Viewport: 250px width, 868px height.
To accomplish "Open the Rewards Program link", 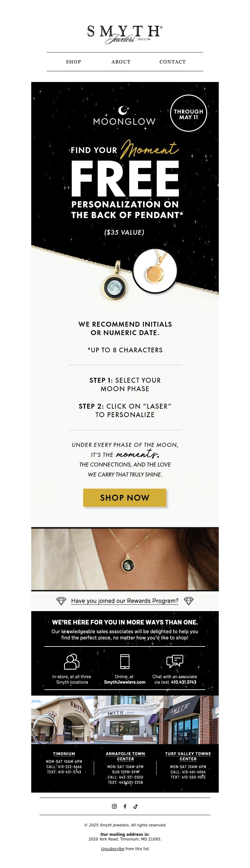I will [125, 601].
